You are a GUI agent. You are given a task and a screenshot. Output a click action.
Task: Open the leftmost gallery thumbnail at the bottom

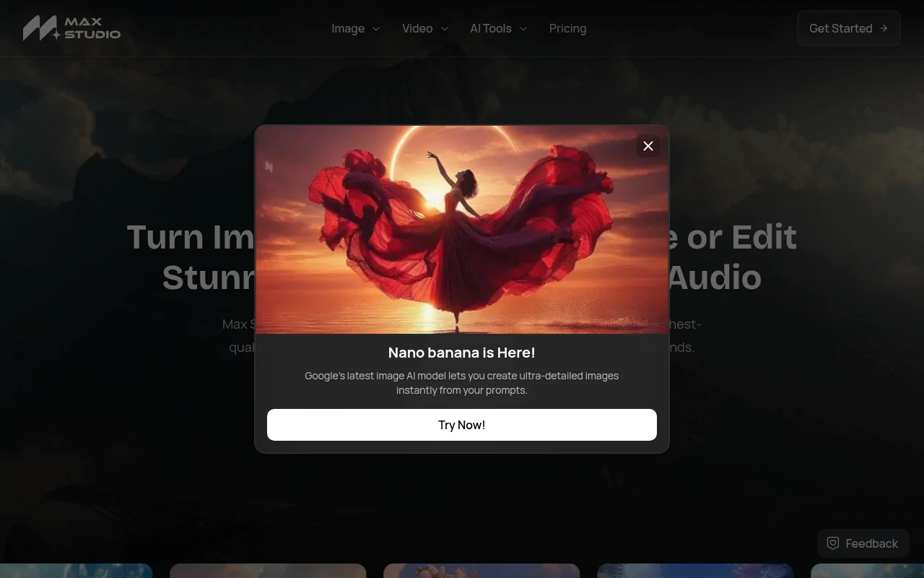click(x=76, y=572)
